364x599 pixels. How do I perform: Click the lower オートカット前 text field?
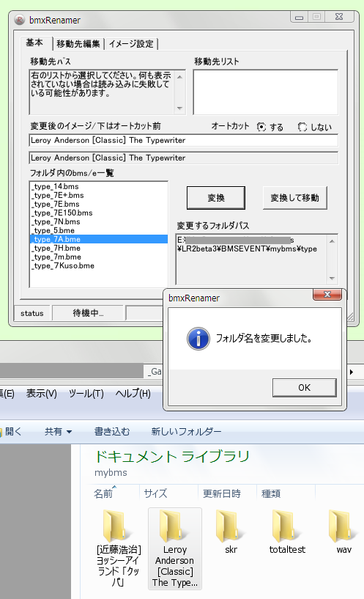tap(184, 158)
